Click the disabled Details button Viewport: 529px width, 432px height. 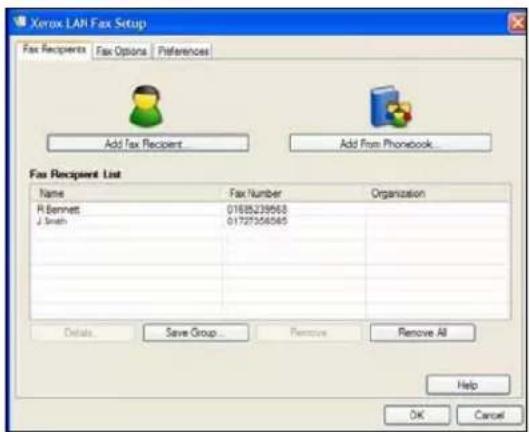point(81,333)
